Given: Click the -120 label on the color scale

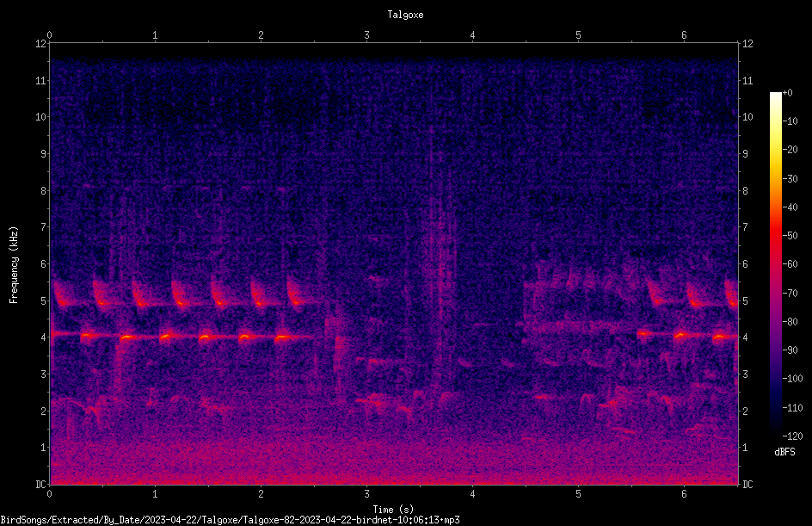Looking at the screenshot, I should coord(792,436).
